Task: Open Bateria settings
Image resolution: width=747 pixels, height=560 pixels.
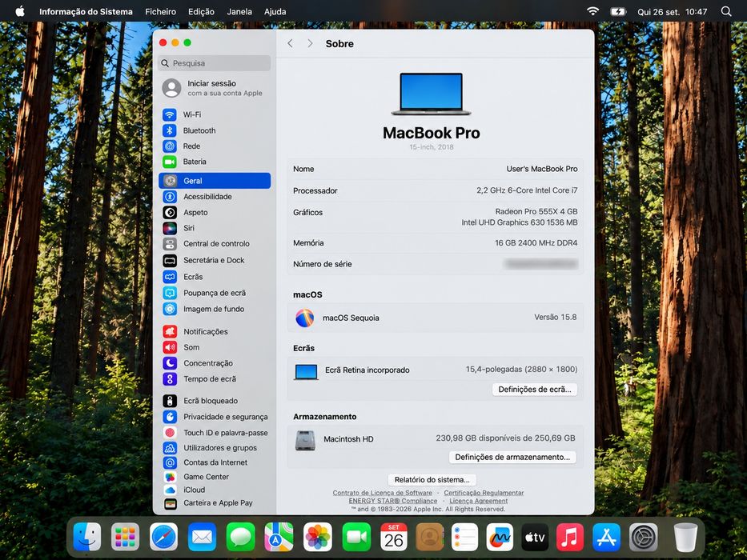Action: point(215,162)
